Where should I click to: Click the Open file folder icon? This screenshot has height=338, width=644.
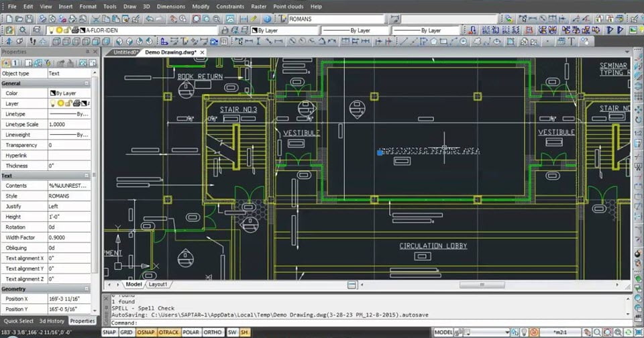(19, 19)
